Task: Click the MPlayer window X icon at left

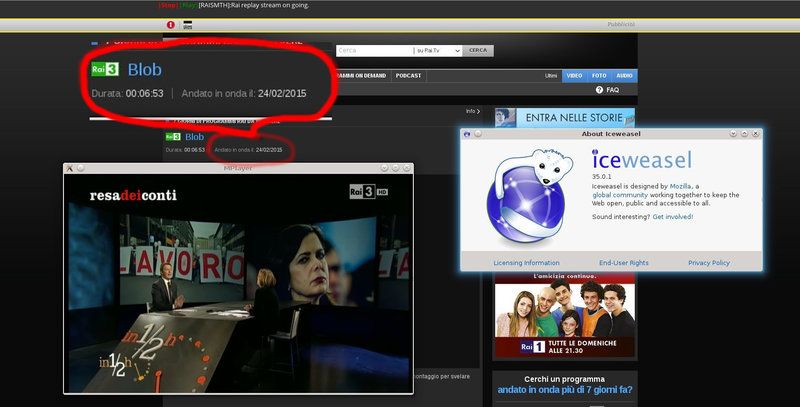Action: [69, 168]
